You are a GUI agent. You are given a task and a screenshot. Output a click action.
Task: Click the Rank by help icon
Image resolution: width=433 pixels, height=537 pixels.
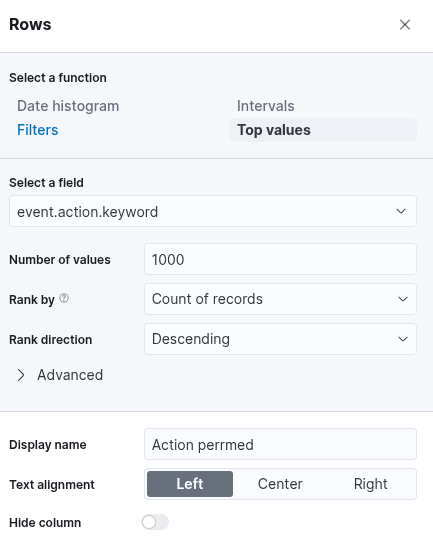(x=64, y=298)
